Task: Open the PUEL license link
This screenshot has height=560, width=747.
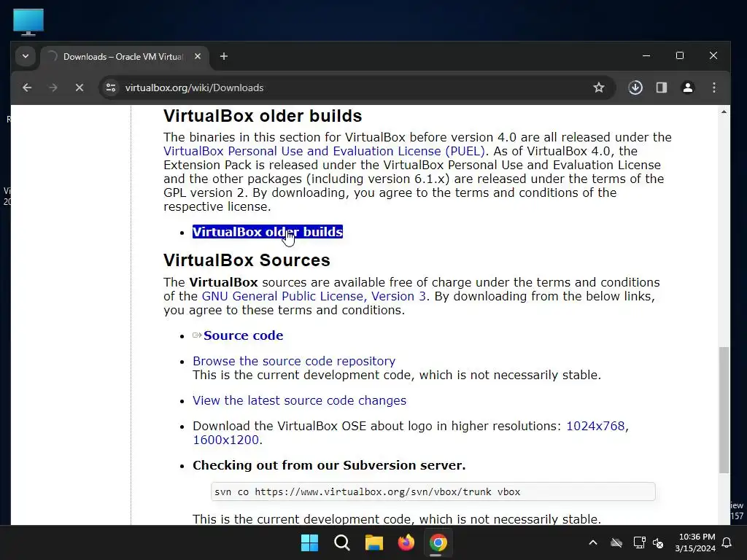Action: point(324,151)
